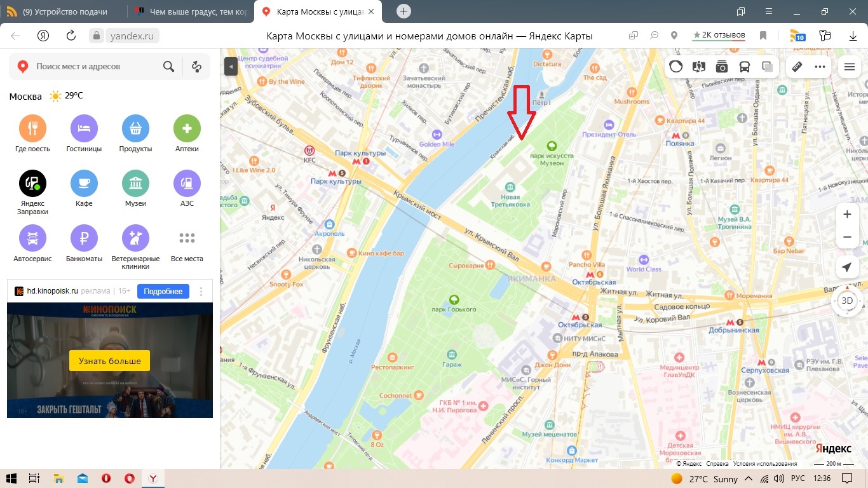The image size is (868, 488).
Task: Focus the Поиск мест и адресов field
Action: pos(95,66)
